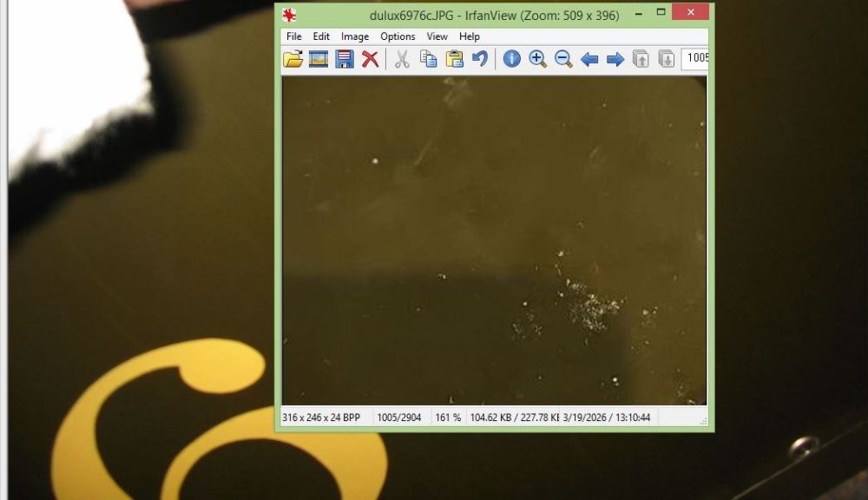
Task: Open the View menu
Action: 437,36
